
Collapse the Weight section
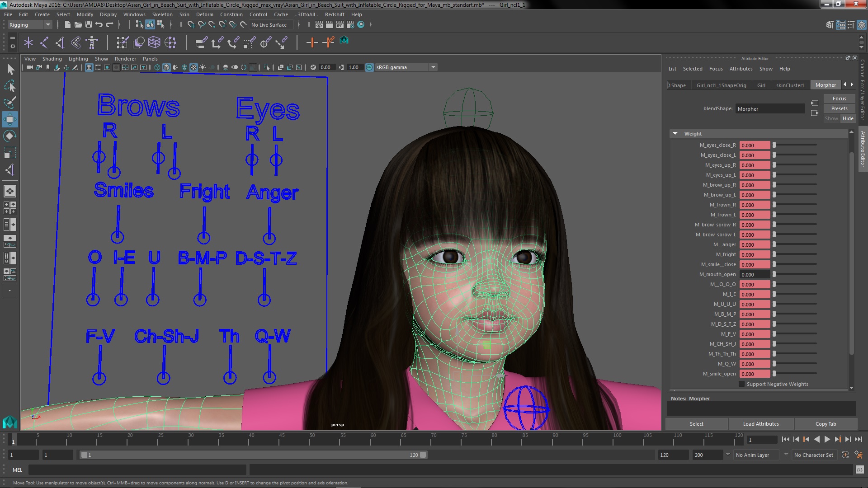pos(675,134)
